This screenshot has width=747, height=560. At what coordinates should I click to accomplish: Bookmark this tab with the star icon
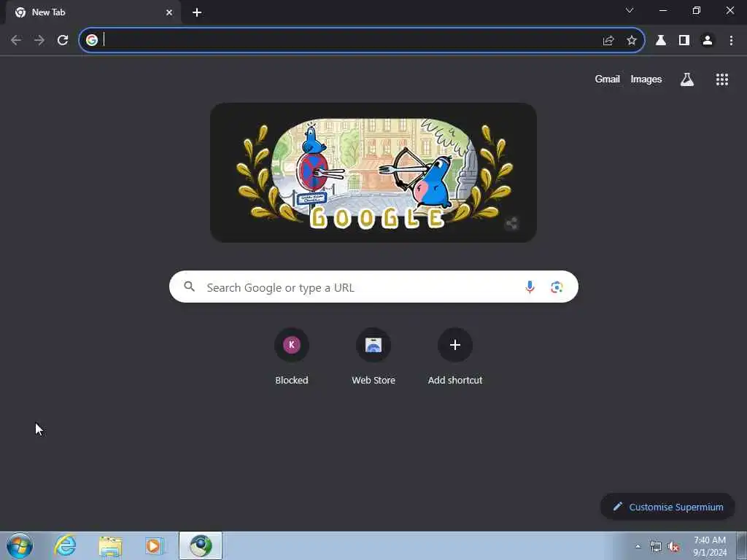click(x=632, y=41)
